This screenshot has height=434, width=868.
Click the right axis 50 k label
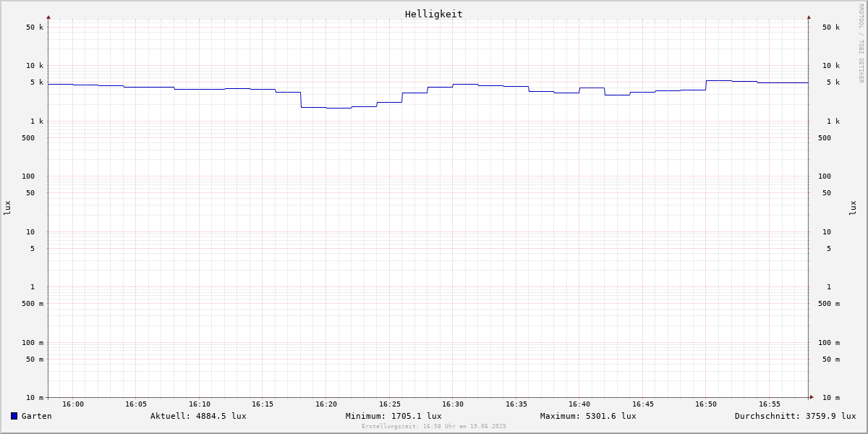tap(831, 27)
